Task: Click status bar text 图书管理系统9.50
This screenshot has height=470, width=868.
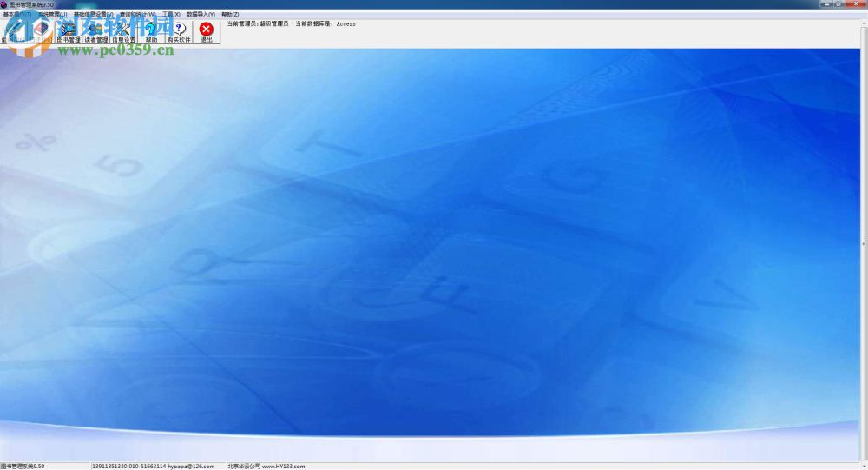Action: click(x=23, y=467)
